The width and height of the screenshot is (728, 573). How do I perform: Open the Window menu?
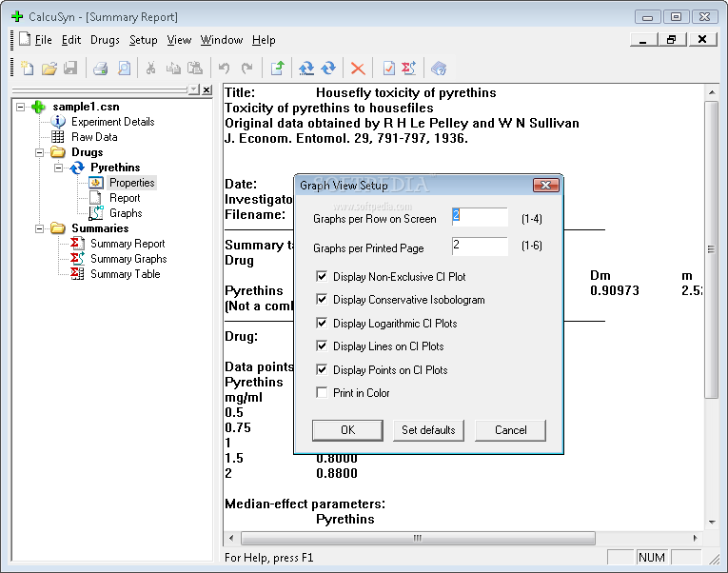(222, 40)
